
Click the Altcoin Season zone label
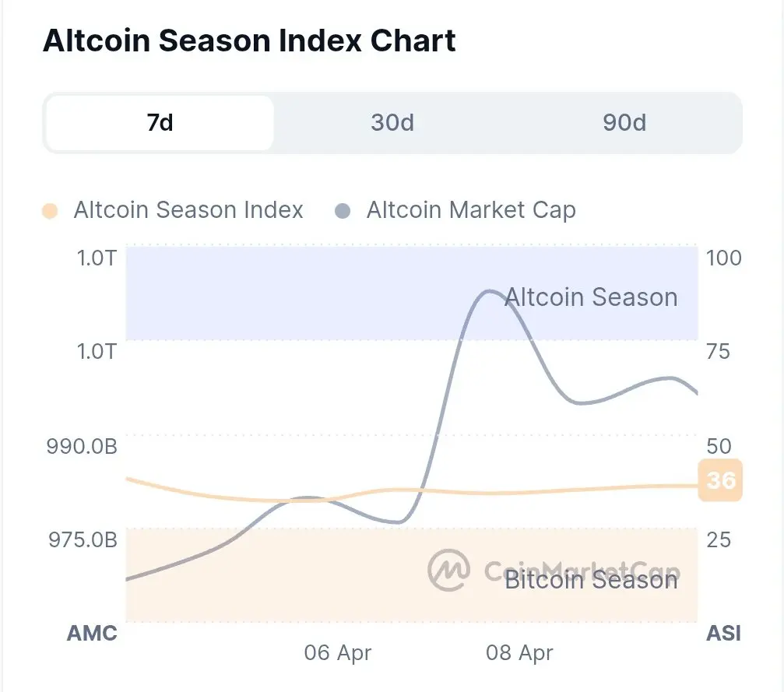pyautogui.click(x=592, y=297)
